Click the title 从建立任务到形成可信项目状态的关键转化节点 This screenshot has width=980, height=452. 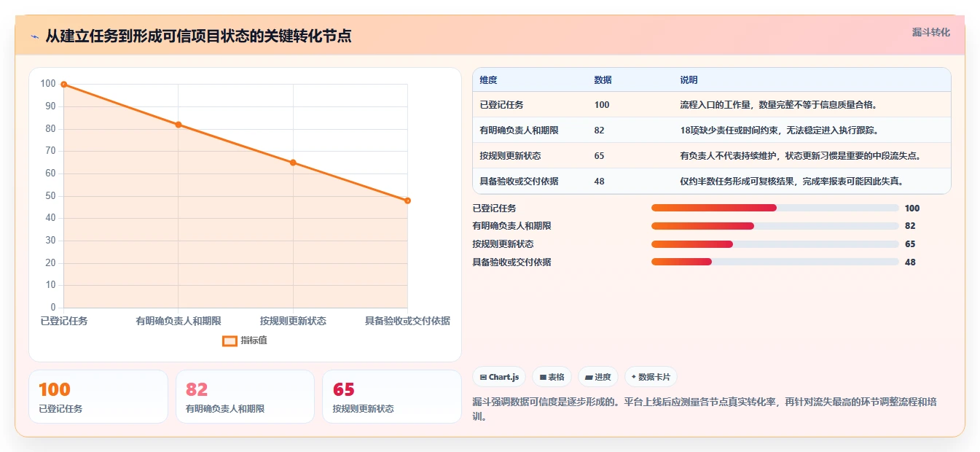(198, 36)
